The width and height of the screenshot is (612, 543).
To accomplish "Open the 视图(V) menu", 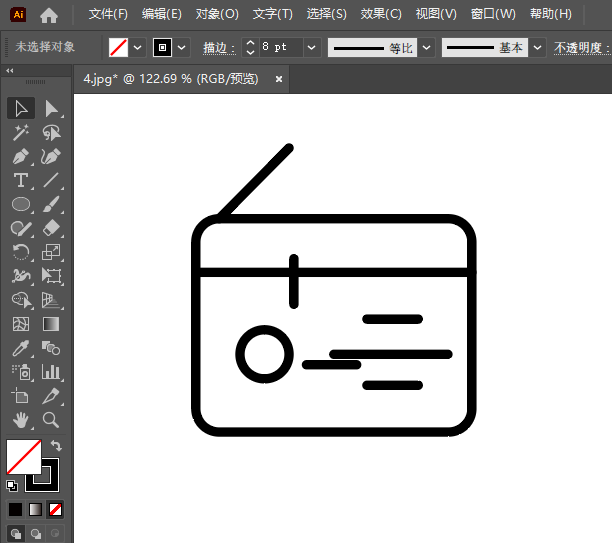I will coord(436,14).
